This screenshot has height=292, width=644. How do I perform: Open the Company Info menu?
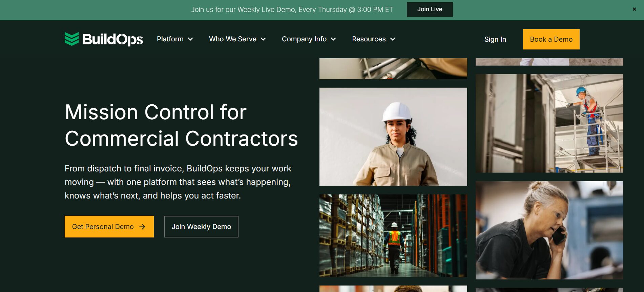coord(309,39)
